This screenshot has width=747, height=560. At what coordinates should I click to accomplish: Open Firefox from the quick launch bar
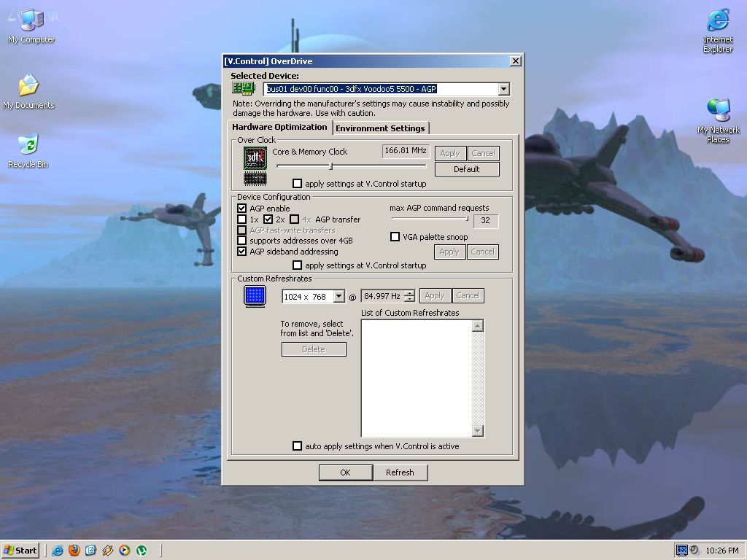74,551
